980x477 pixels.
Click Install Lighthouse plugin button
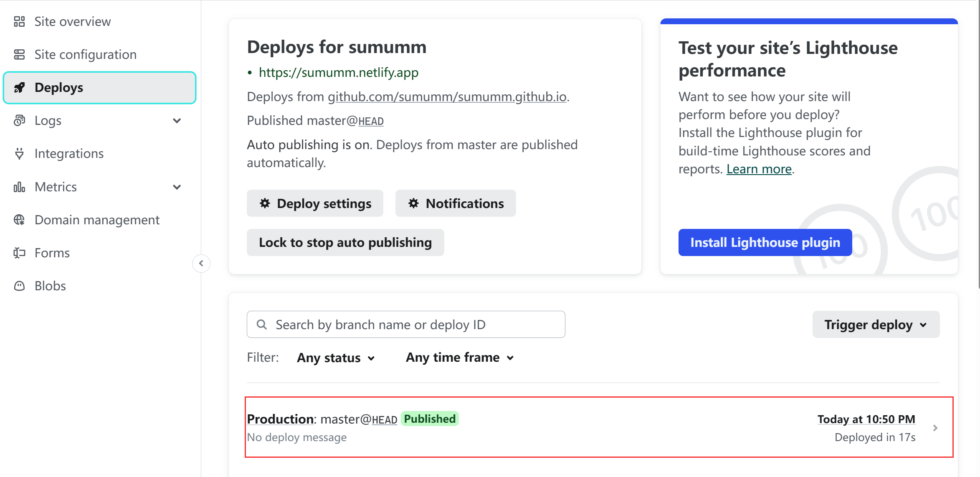(x=765, y=242)
